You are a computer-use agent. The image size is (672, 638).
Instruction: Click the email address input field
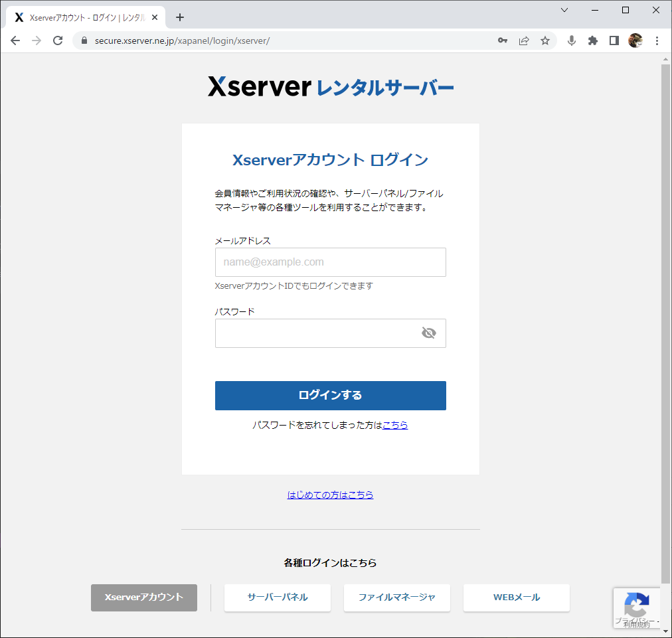point(331,262)
